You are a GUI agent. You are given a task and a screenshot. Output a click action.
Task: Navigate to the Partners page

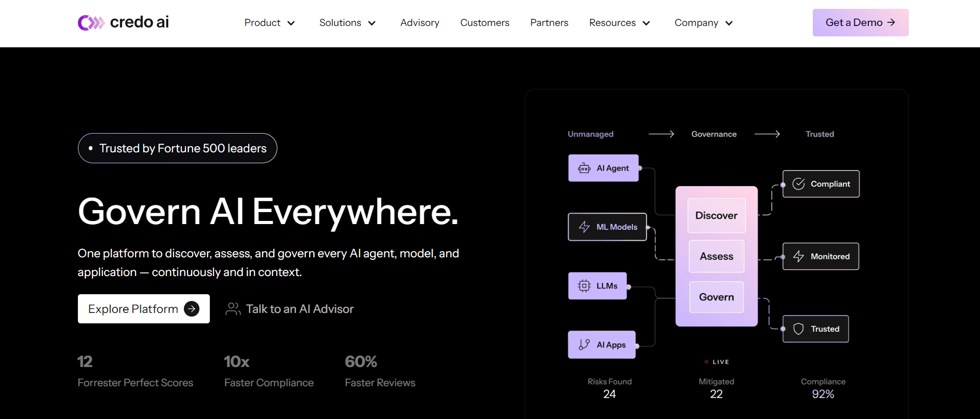pos(549,23)
